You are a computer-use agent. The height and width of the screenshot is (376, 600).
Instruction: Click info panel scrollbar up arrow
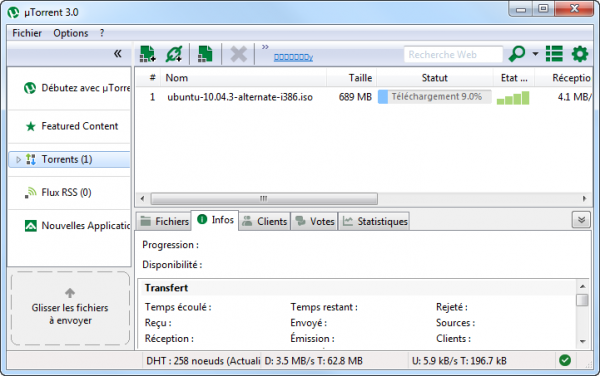coord(582,286)
